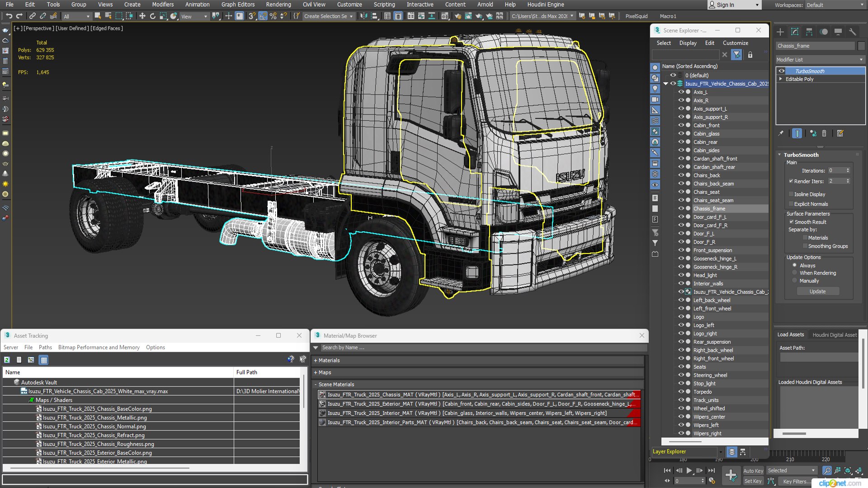Click the Sort by Layer icon in Scene Explorer footer

[732, 452]
